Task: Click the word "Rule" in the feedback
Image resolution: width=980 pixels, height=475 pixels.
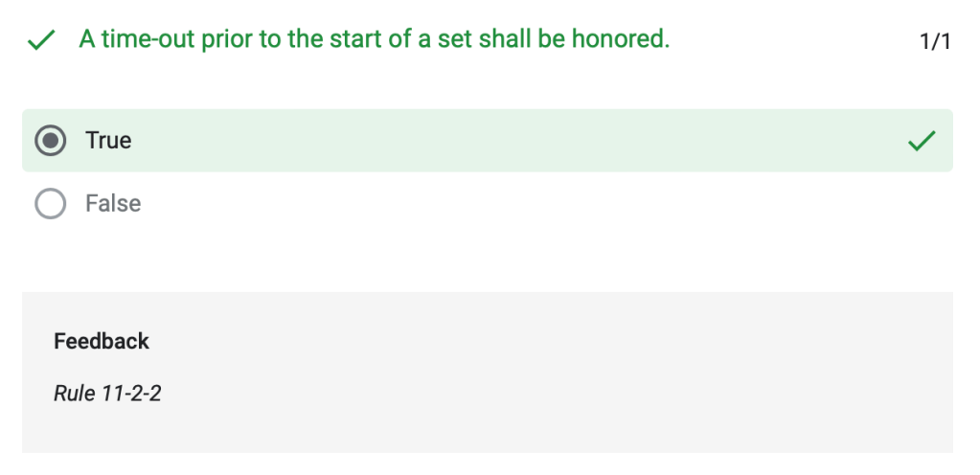Action: pyautogui.click(x=74, y=393)
